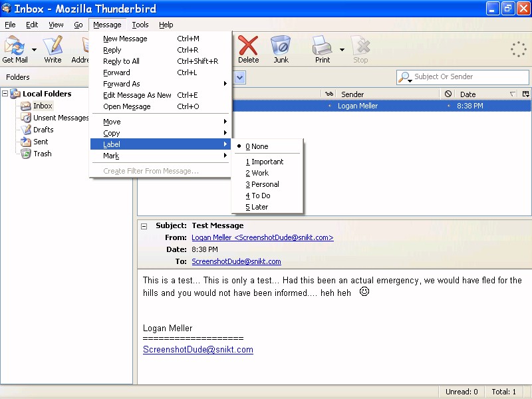
Task: Click the From sender email link
Action: (262, 237)
